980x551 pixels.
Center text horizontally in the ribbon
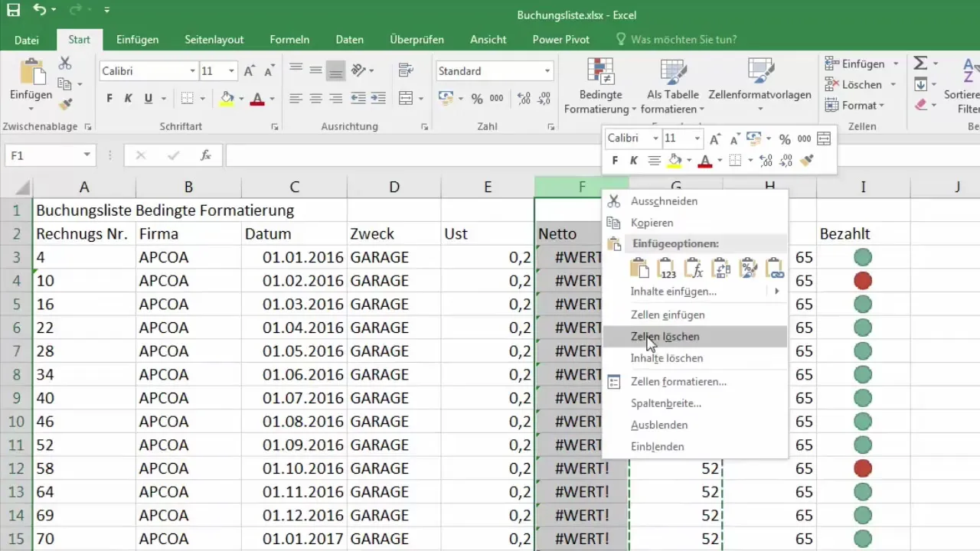pyautogui.click(x=315, y=98)
